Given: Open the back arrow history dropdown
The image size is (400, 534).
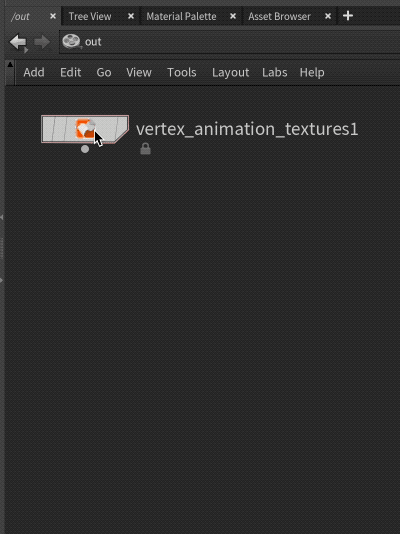Looking at the screenshot, I should 26,51.
